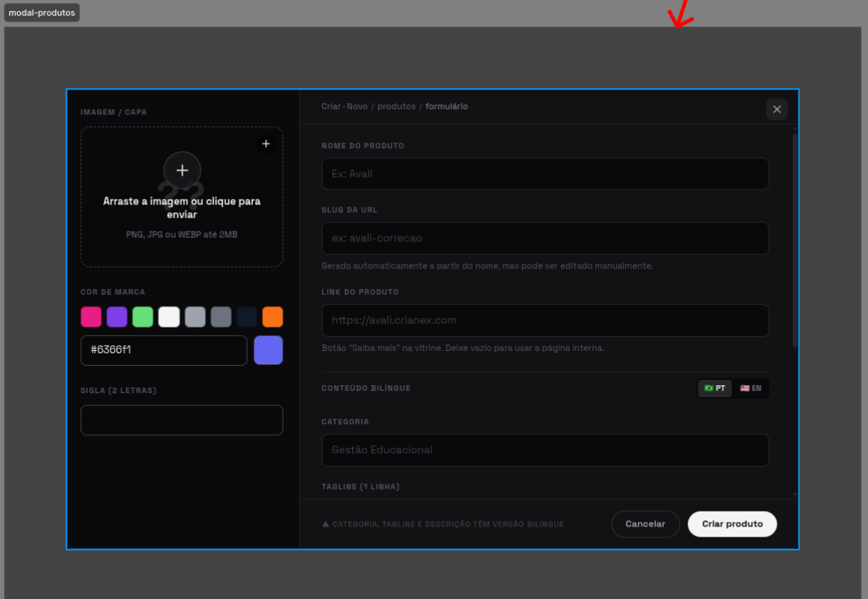Open the indigo color preview picker

269,350
